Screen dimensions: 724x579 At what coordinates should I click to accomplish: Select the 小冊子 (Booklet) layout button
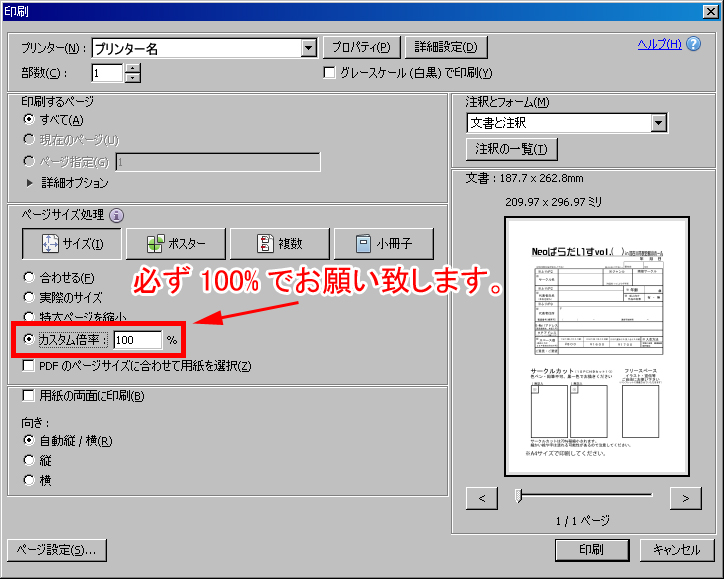pos(383,243)
